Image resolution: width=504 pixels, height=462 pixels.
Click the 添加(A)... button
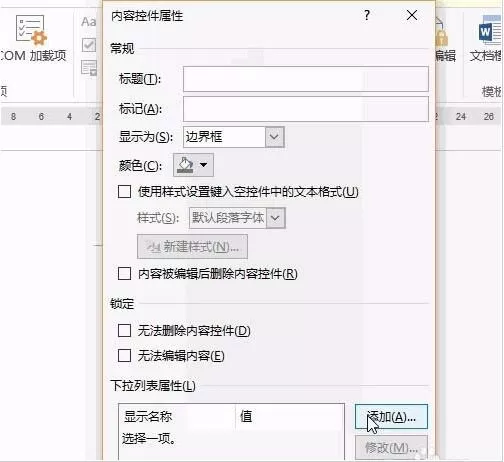click(x=391, y=417)
